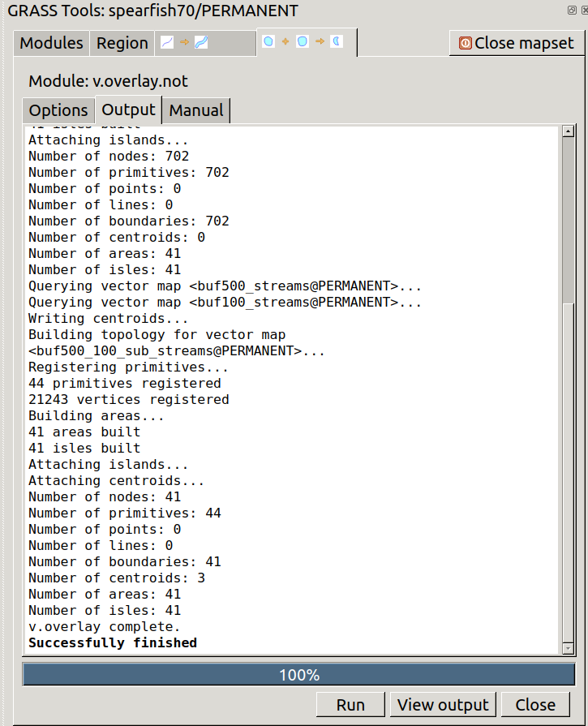The image size is (588, 726).
Task: Click the scroll up arrow of the output log
Action: click(568, 131)
